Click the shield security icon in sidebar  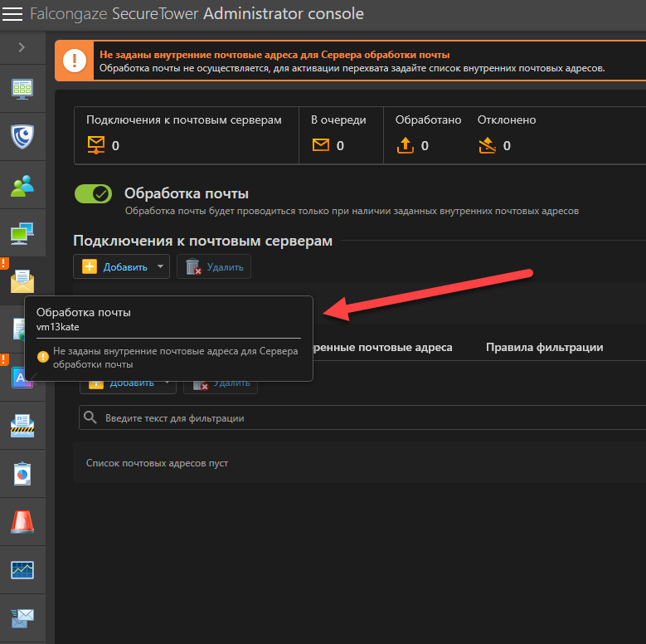pos(22,136)
